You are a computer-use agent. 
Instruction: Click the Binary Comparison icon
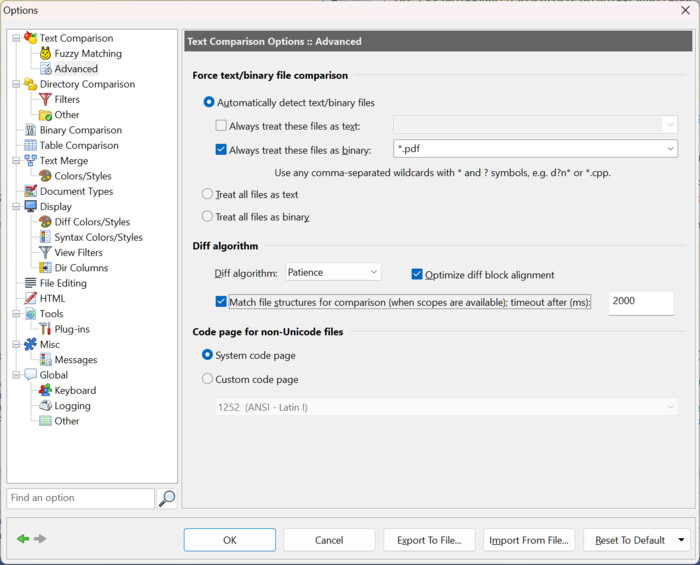pyautogui.click(x=30, y=130)
